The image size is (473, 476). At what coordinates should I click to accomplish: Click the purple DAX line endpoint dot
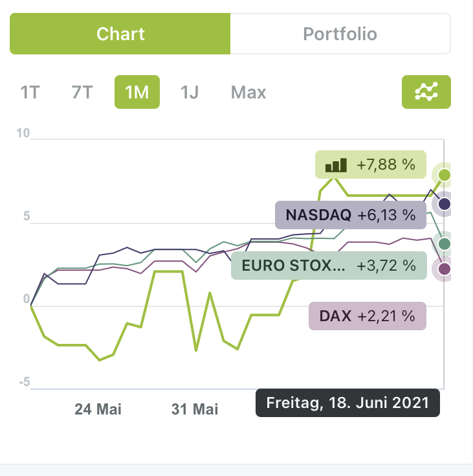(444, 269)
